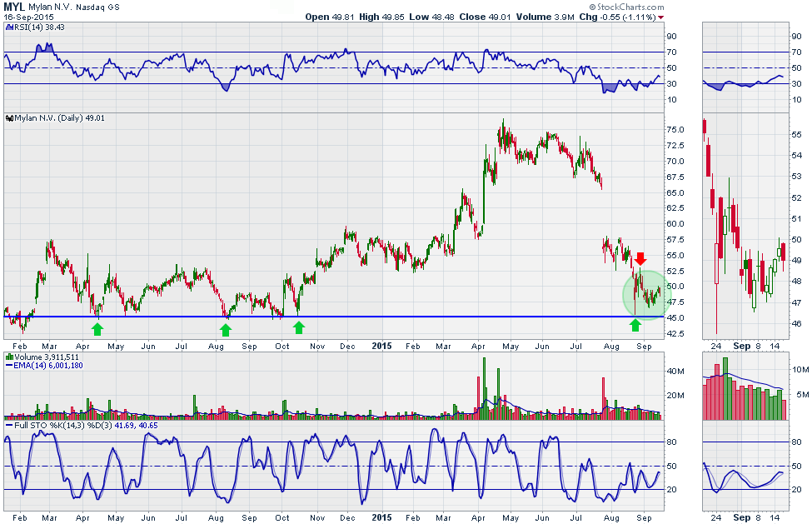812x524 pixels.
Task: Click the 2015 label under the price chart
Action: click(x=381, y=346)
